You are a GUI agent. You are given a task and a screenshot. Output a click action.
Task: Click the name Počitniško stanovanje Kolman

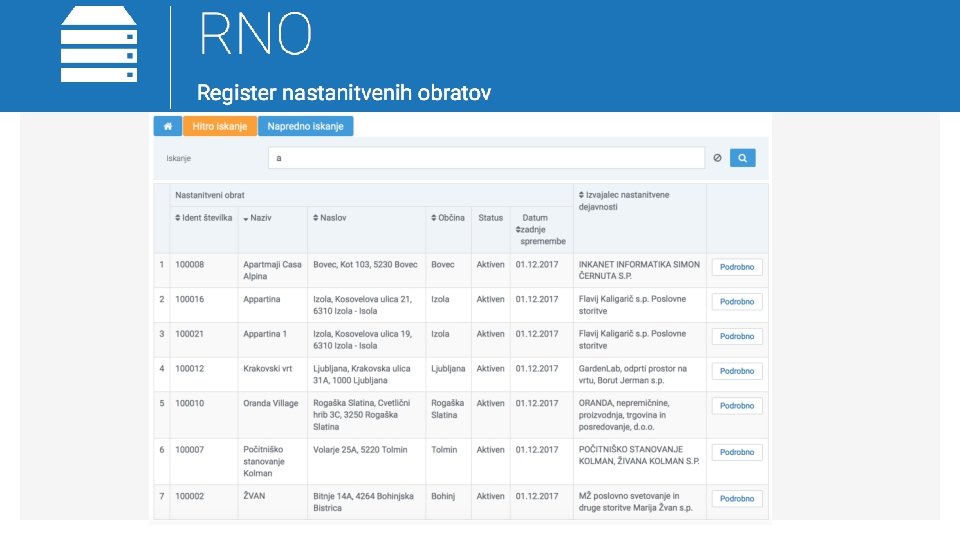click(x=264, y=462)
